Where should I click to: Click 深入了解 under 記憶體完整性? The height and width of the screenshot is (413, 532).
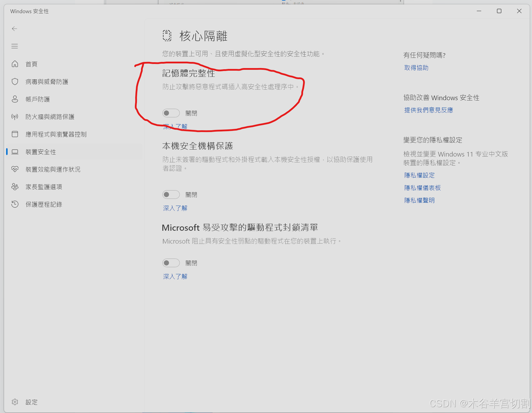(x=175, y=127)
